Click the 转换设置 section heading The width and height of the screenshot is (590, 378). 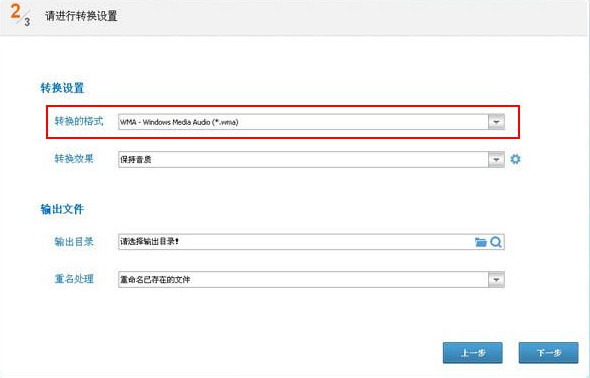(62, 88)
